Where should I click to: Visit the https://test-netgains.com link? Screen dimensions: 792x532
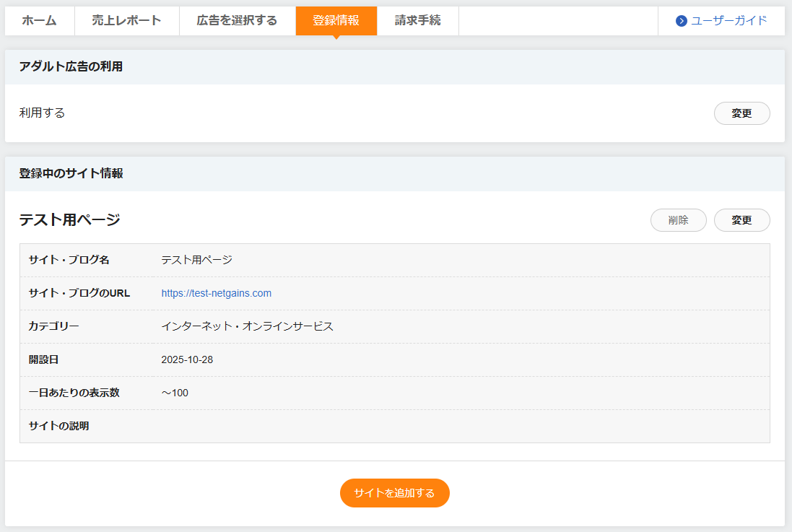(x=216, y=293)
